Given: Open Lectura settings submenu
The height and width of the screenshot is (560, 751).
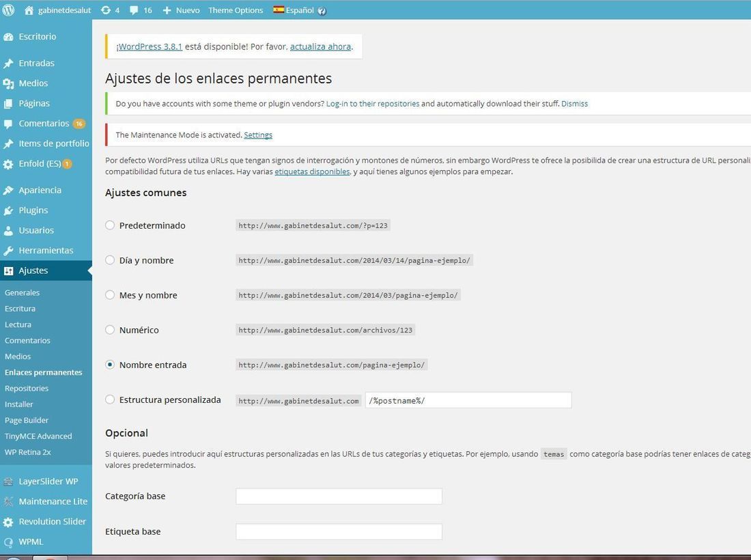Looking at the screenshot, I should (x=18, y=324).
